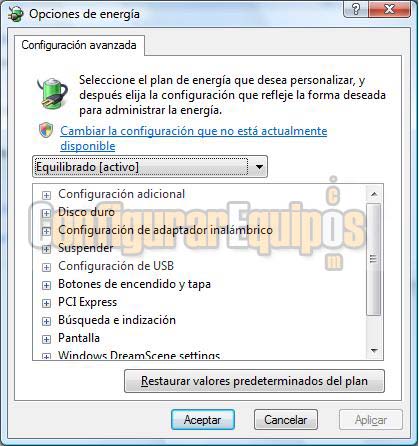Click the security shield icon

tap(46, 130)
